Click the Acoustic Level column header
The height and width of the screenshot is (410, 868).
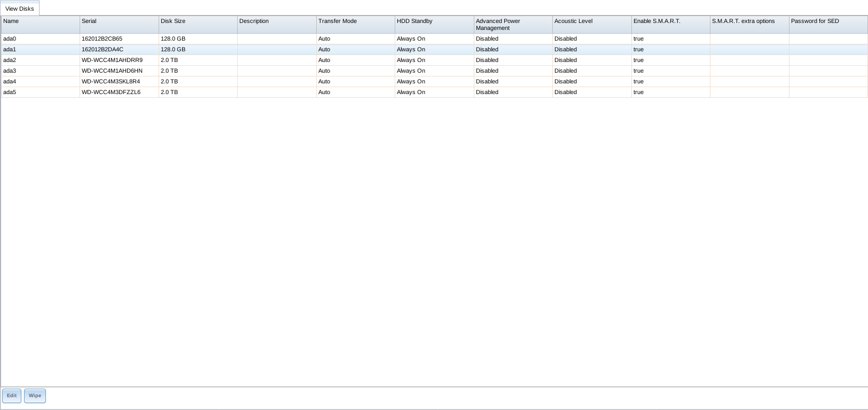point(591,25)
